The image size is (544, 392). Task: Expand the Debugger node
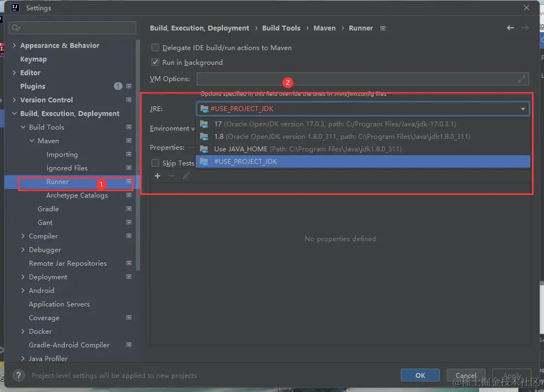click(x=23, y=249)
